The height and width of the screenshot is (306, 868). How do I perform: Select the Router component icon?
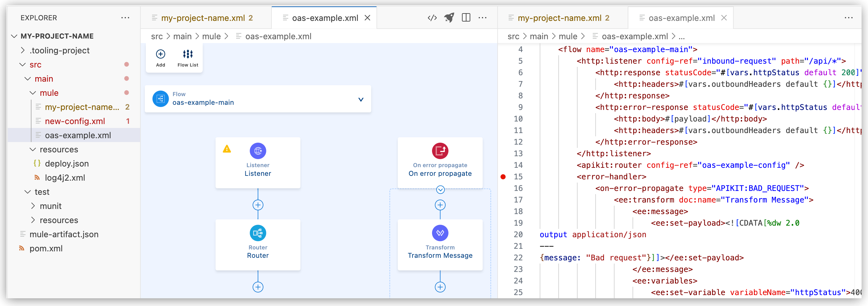[x=258, y=233]
